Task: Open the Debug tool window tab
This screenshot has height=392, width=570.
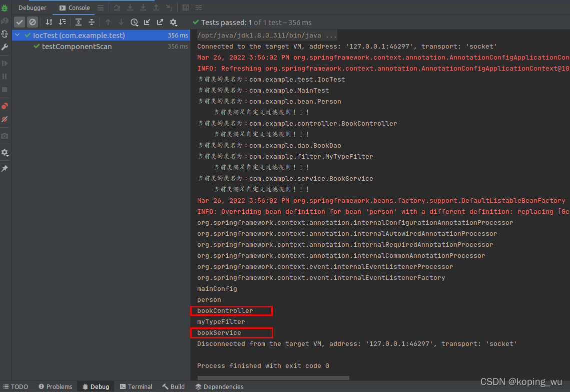Action: pos(96,386)
